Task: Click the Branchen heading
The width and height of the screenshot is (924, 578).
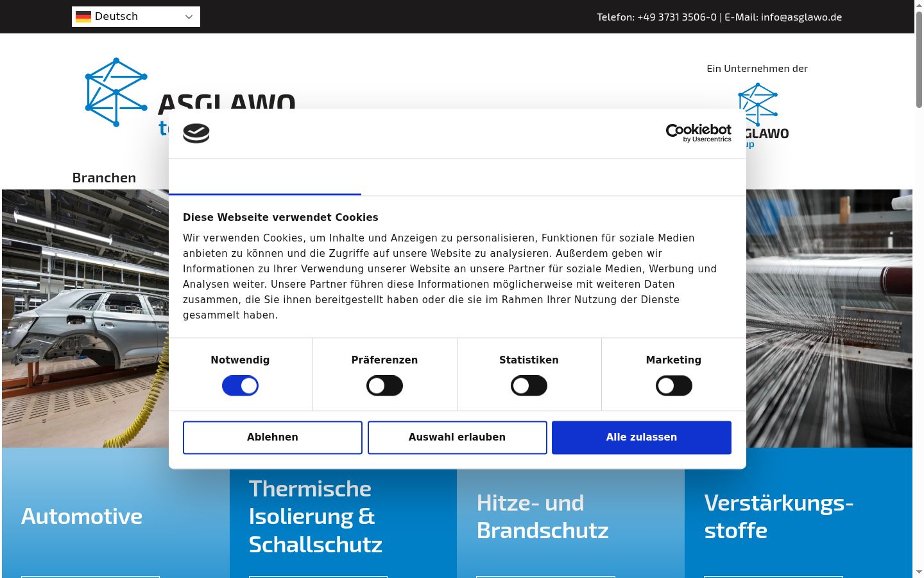Action: (x=104, y=178)
